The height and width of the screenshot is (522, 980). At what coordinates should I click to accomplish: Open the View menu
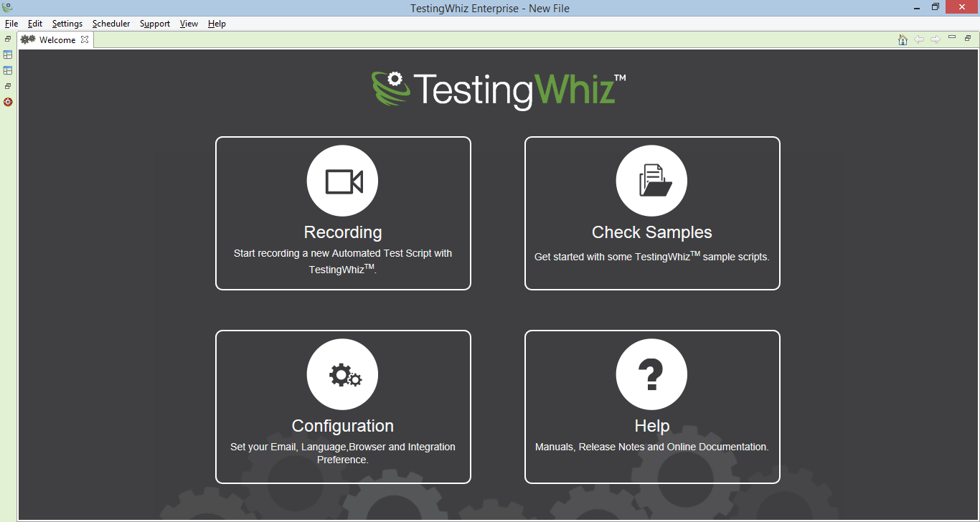pyautogui.click(x=189, y=24)
